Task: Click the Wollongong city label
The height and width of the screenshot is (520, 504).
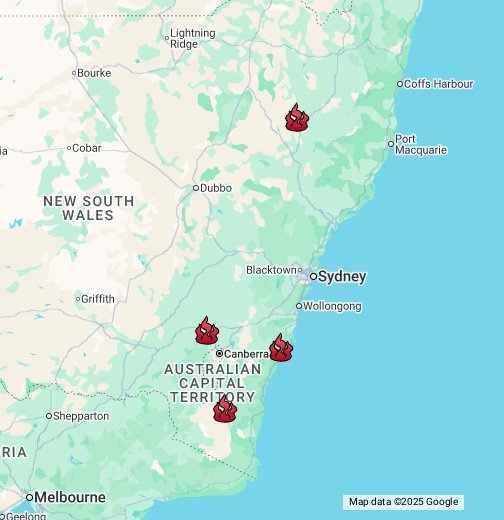Action: [x=332, y=306]
